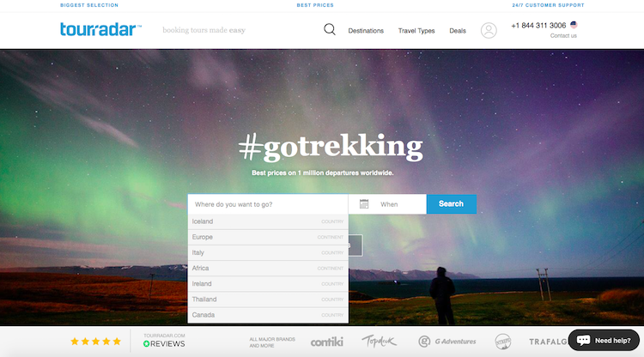This screenshot has width=644, height=357.
Task: Click the Intrepid round brand logo
Action: (502, 342)
